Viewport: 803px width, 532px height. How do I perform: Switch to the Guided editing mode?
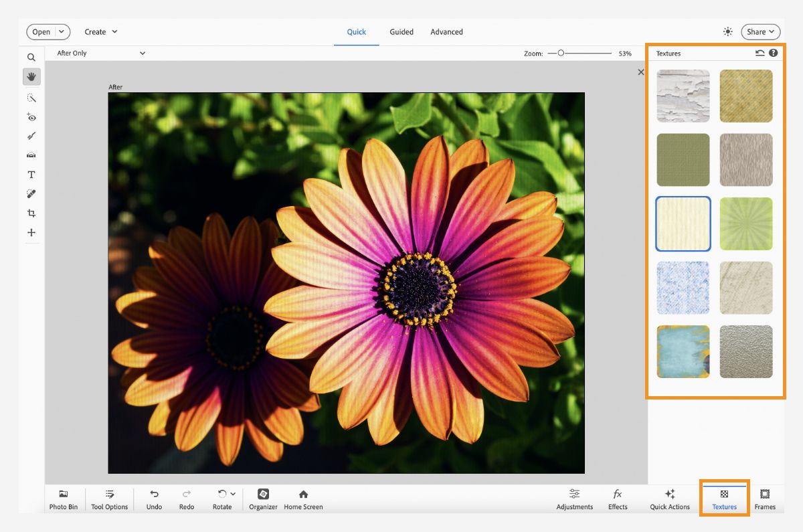[x=401, y=31]
